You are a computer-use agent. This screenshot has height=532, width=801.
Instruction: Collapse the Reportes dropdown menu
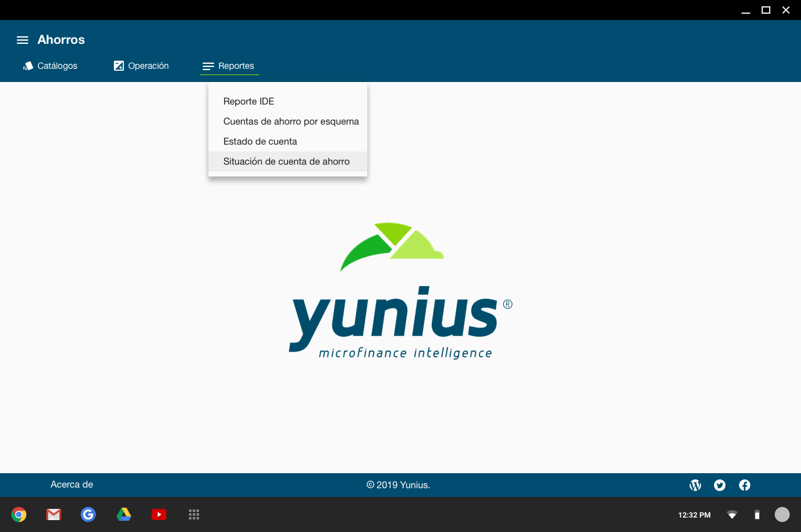[228, 66]
